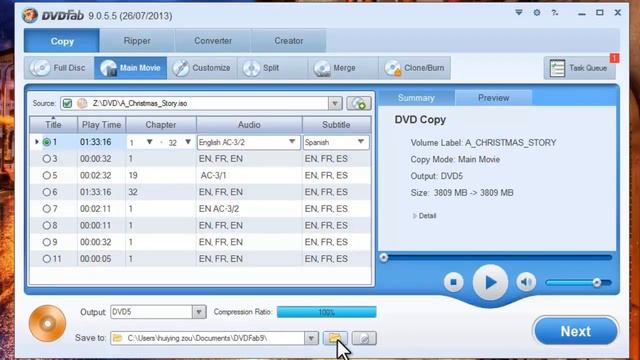This screenshot has width=640, height=360.
Task: Click the add source disc icon
Action: tap(359, 103)
